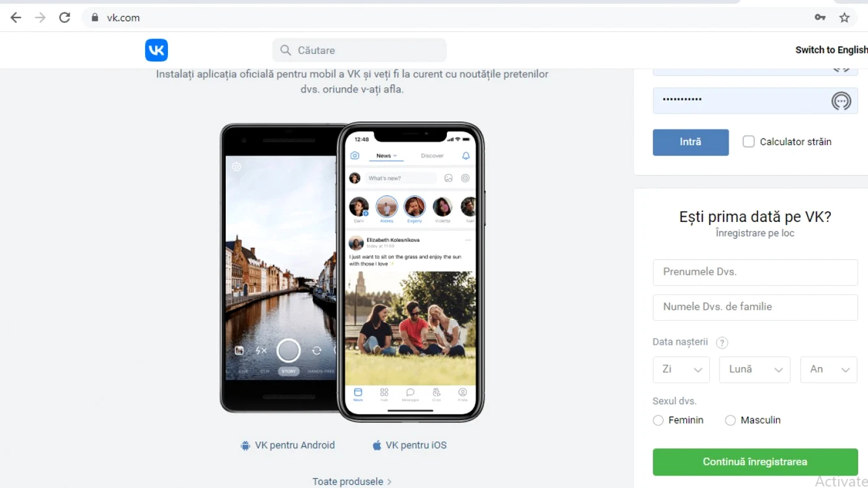Bookmark this page with the star icon
The width and height of the screenshot is (868, 488).
pos(845,18)
